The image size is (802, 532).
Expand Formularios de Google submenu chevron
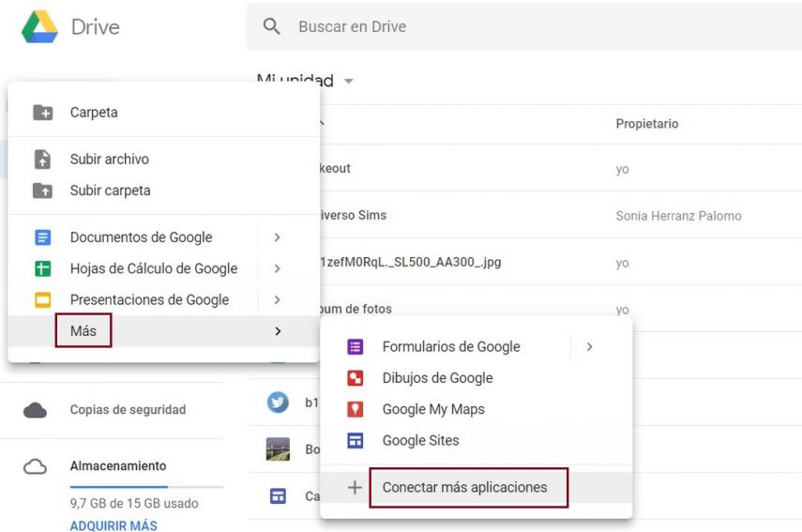[590, 347]
